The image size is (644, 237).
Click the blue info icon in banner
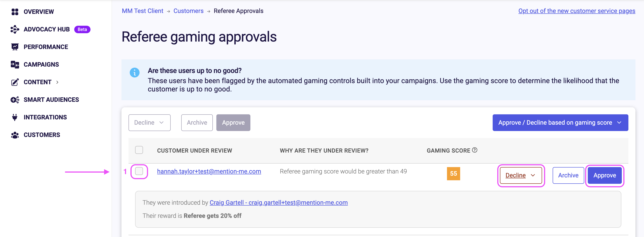pos(134,73)
